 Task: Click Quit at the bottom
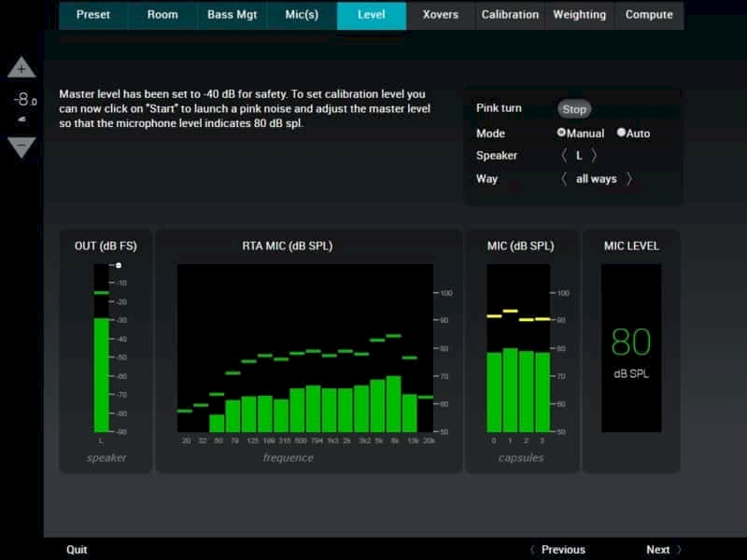click(x=77, y=550)
